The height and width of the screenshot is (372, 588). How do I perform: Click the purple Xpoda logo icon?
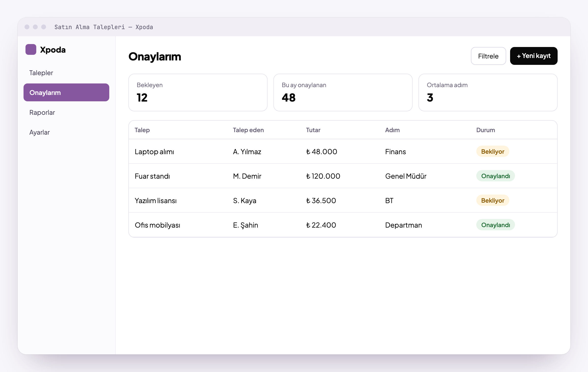point(31,49)
